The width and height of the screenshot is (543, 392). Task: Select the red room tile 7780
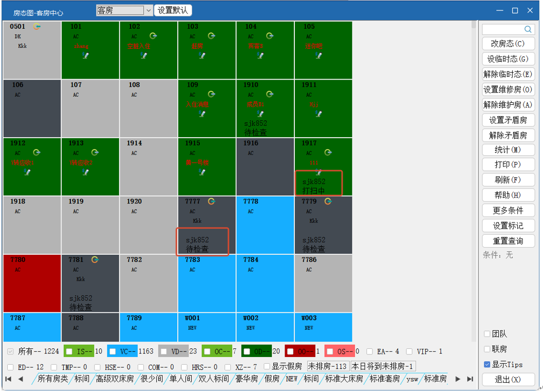coord(32,283)
